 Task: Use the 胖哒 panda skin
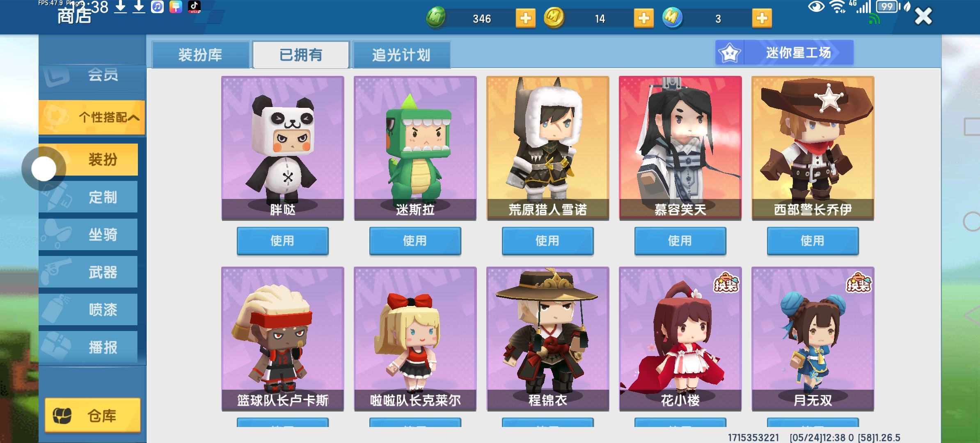[282, 241]
